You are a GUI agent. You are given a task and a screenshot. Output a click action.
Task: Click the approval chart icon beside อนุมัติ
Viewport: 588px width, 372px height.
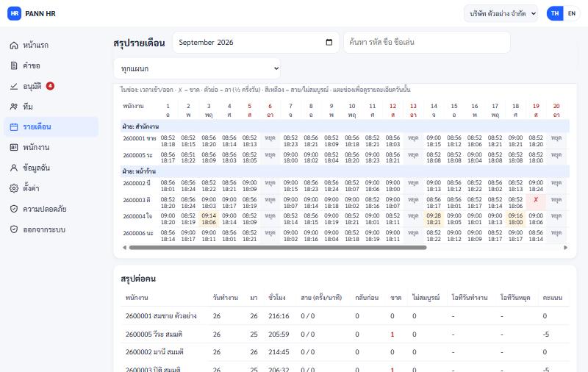point(14,86)
